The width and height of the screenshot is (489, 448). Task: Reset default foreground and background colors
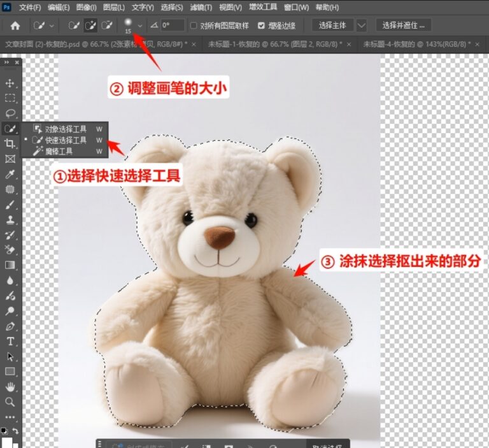4,431
